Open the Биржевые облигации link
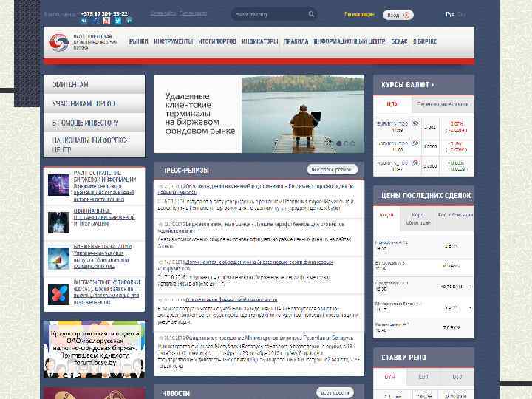 [103, 256]
